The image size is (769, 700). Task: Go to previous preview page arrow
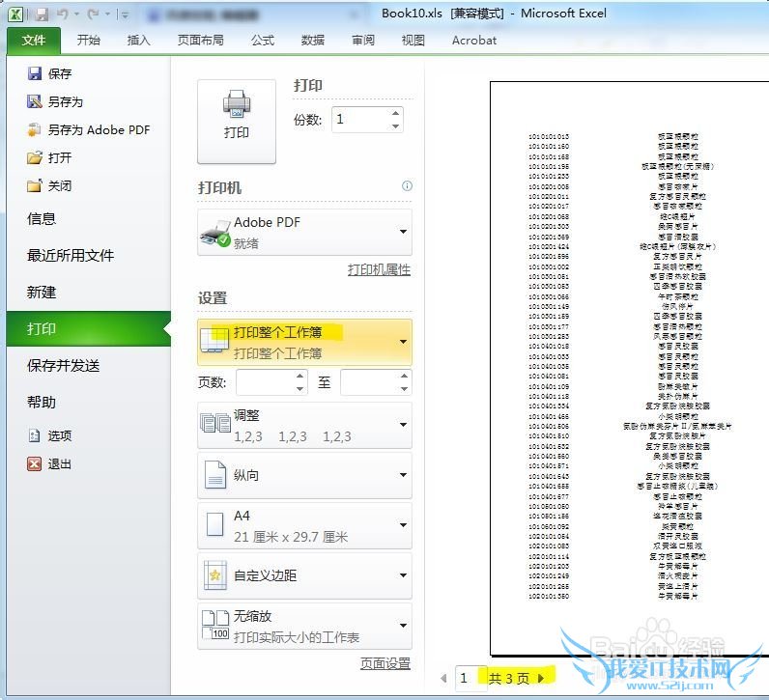click(x=443, y=678)
